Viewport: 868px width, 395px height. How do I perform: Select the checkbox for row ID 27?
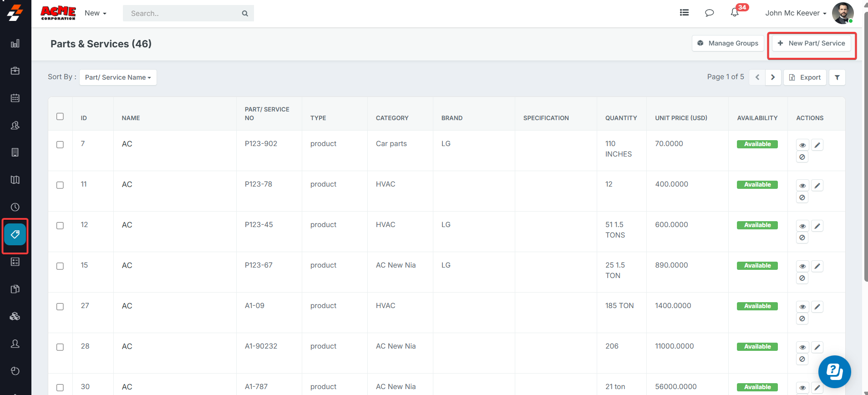click(60, 307)
